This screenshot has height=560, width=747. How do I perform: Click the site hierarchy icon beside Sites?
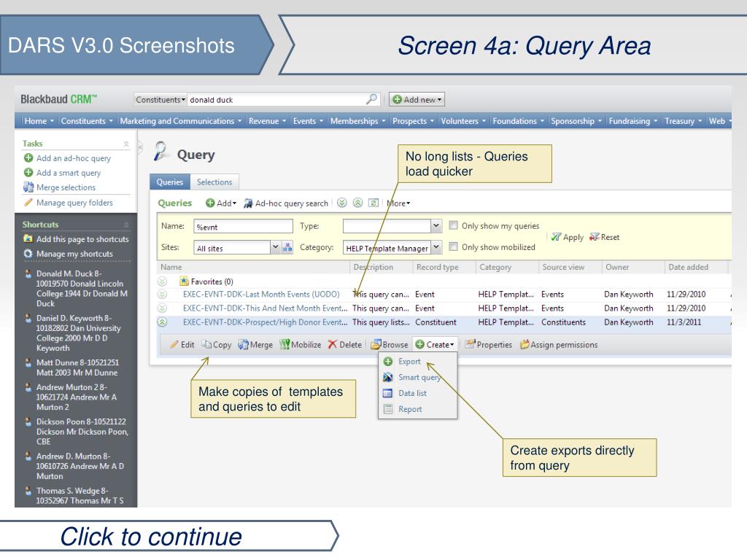pos(287,247)
